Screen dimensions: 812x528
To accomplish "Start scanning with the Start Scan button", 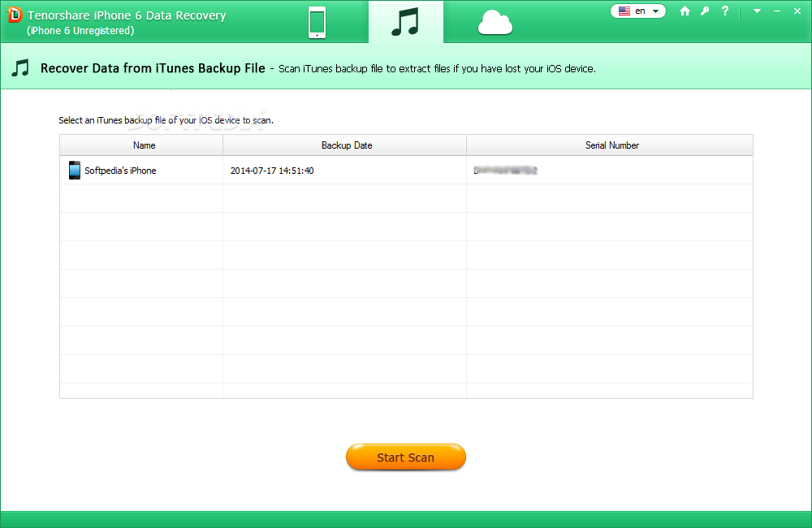I will coord(406,457).
